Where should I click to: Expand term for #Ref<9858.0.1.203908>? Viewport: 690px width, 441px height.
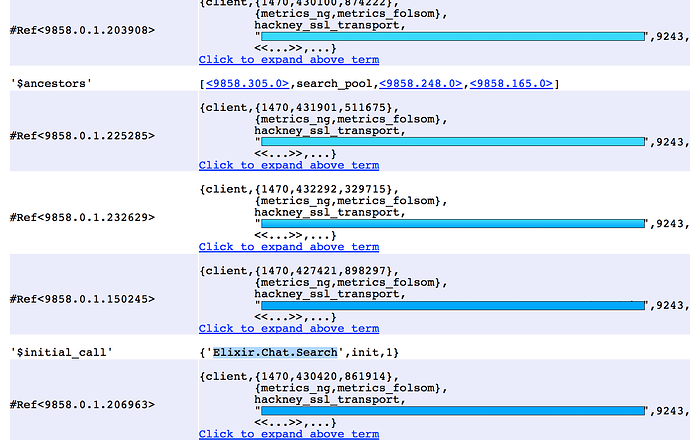(x=289, y=59)
